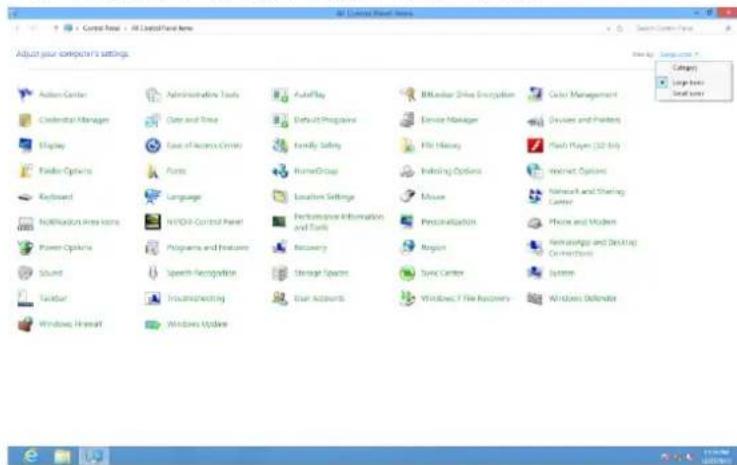This screenshot has height=465, width=737.
Task: Open the Keyboard icon
Action: pyautogui.click(x=25, y=197)
